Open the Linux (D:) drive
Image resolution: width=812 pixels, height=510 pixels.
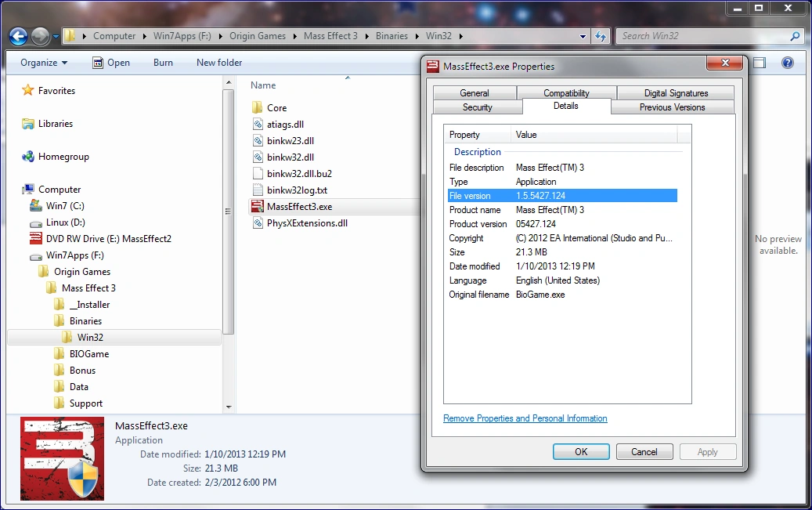click(x=57, y=222)
